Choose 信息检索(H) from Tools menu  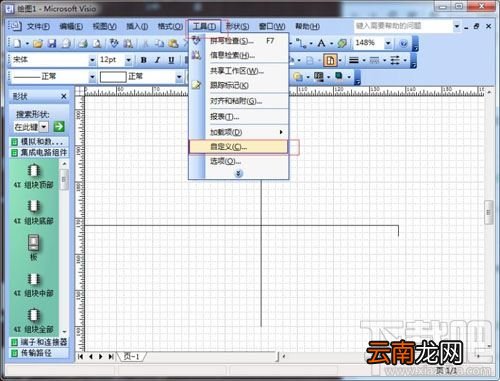click(239, 55)
